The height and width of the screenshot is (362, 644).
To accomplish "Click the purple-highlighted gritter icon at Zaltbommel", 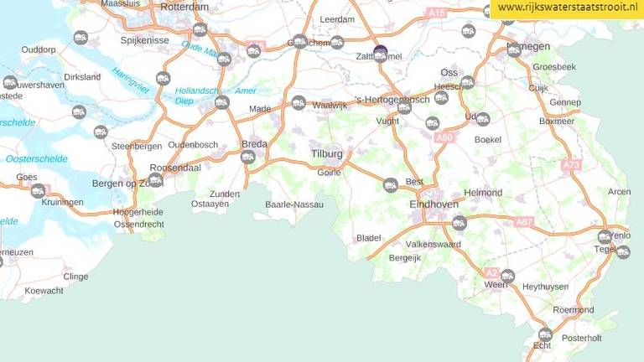I will click(x=381, y=54).
